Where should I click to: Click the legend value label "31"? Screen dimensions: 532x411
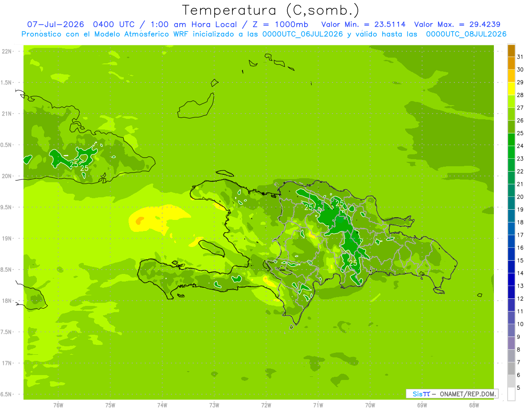tap(520, 57)
